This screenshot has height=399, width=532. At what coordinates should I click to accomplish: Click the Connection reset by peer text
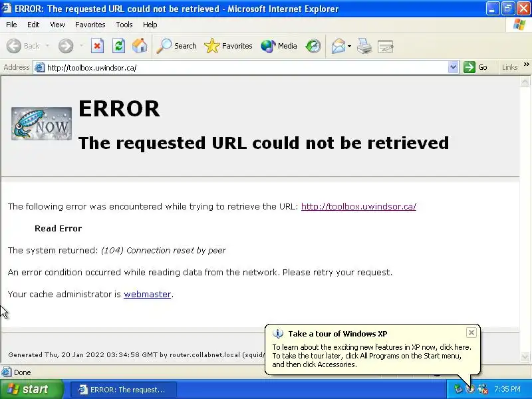[x=176, y=251]
